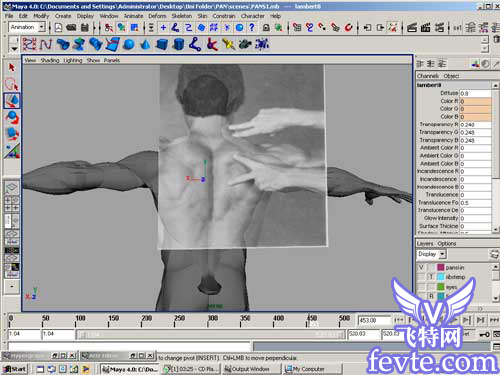Open the Render current frame clapboard icon
Image resolution: width=500 pixels, height=375 pixels.
[412, 27]
